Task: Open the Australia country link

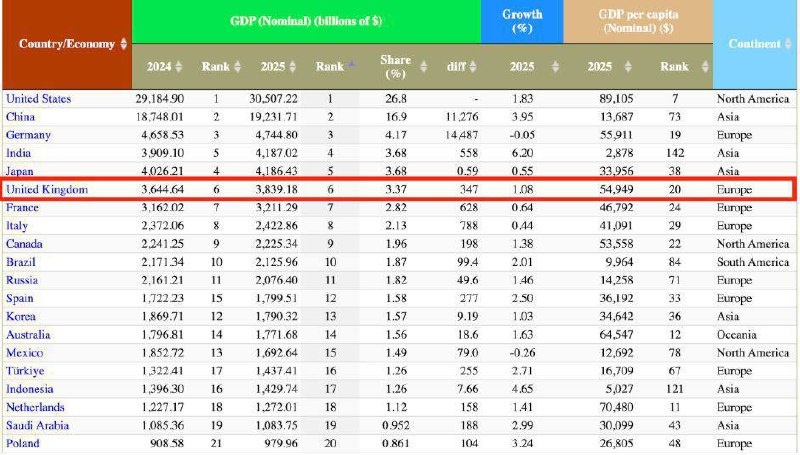Action: (28, 335)
